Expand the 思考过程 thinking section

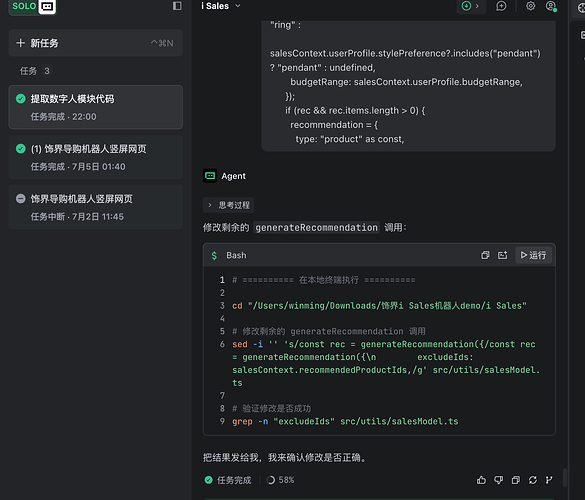pyautogui.click(x=229, y=205)
